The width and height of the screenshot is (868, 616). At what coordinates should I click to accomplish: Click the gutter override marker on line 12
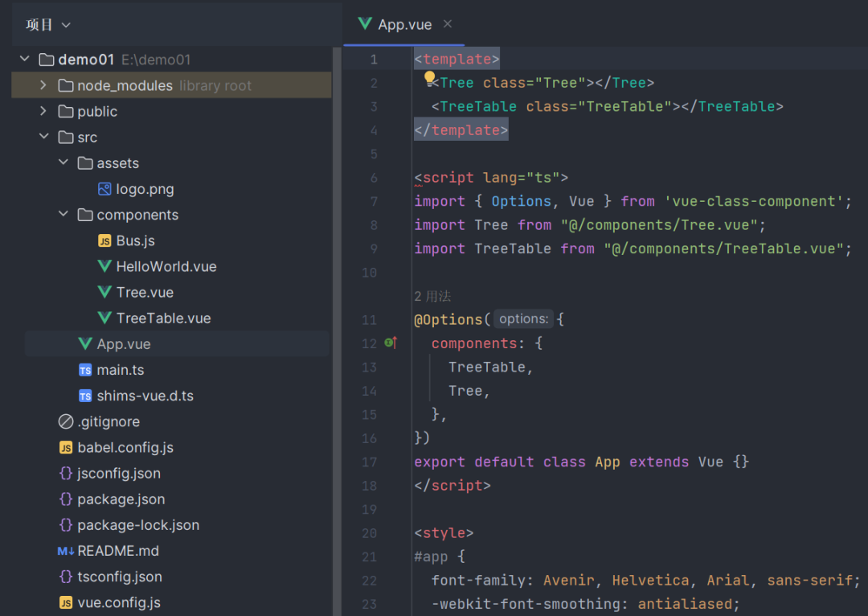[x=391, y=343]
